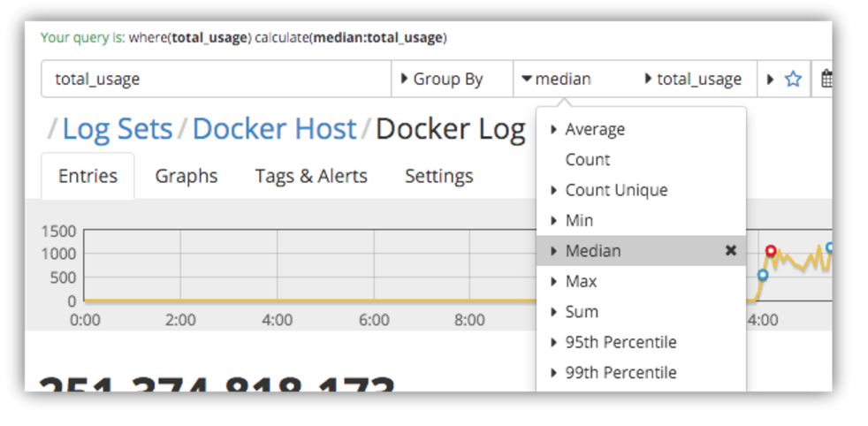Open the Tags & Alerts tab

(311, 176)
